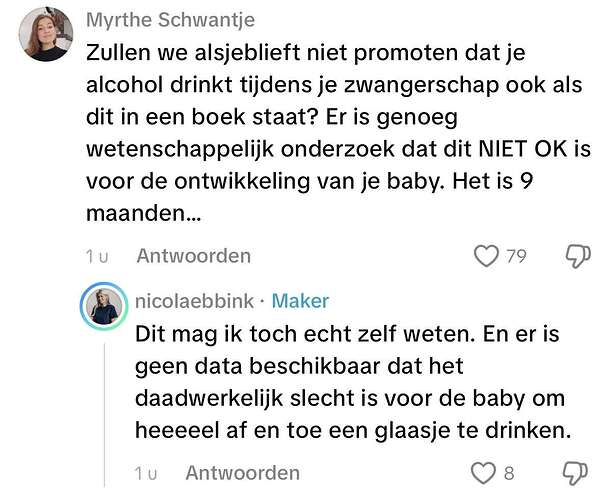Reply via Antwoorden under Myrthe's comment
This screenshot has height=499, width=615.
click(x=194, y=256)
